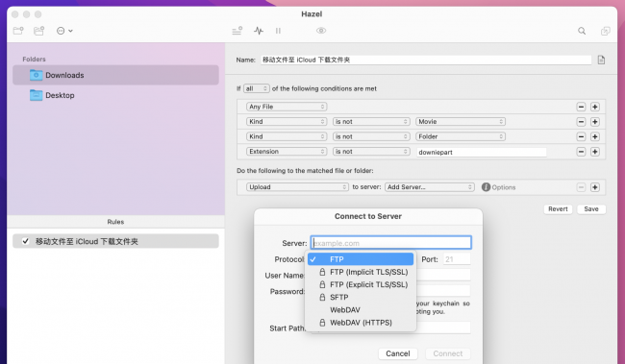Open the 'is not' dropdown in Movie row
625x364 pixels.
pos(371,121)
